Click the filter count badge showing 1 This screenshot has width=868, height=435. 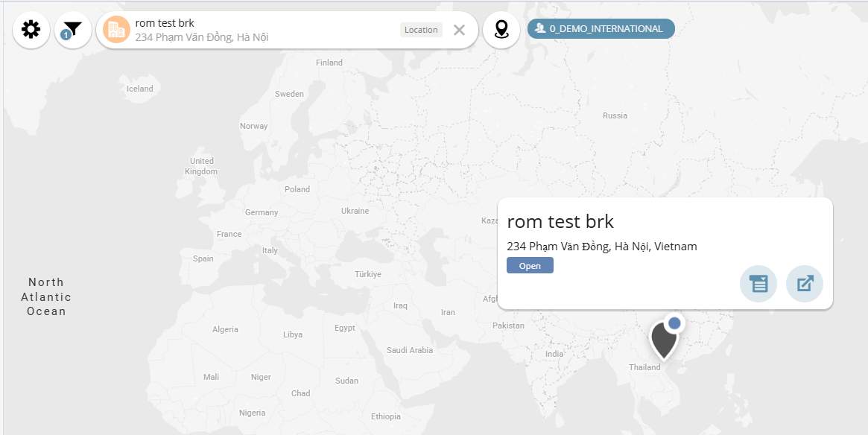pos(66,35)
